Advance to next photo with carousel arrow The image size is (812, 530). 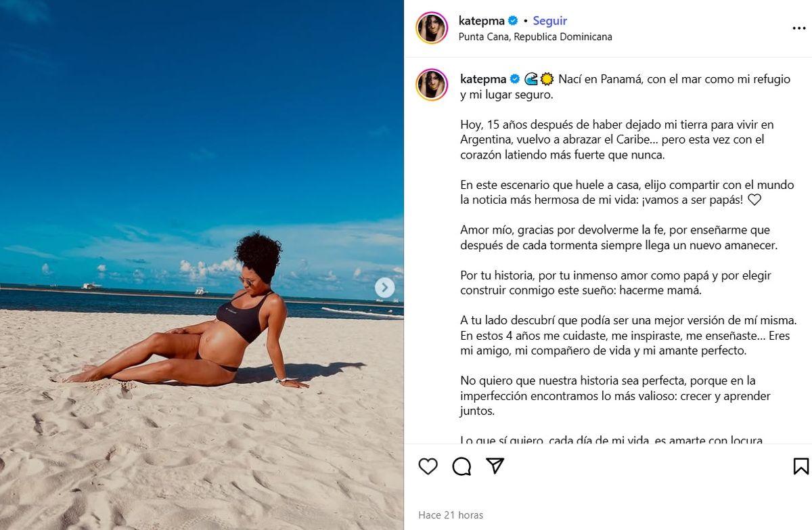(x=384, y=288)
